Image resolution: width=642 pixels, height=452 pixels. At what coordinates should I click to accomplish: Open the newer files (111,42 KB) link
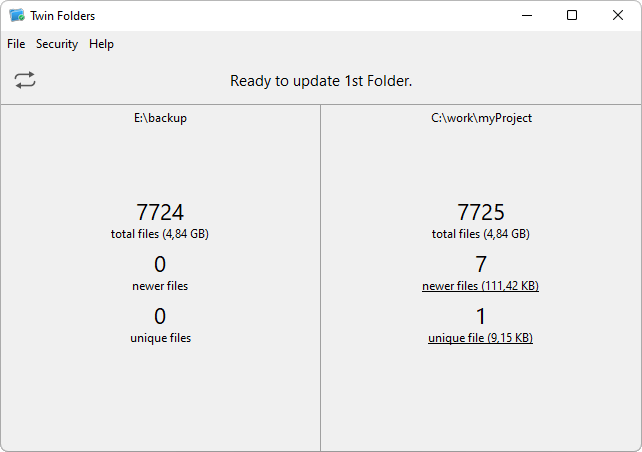point(480,286)
